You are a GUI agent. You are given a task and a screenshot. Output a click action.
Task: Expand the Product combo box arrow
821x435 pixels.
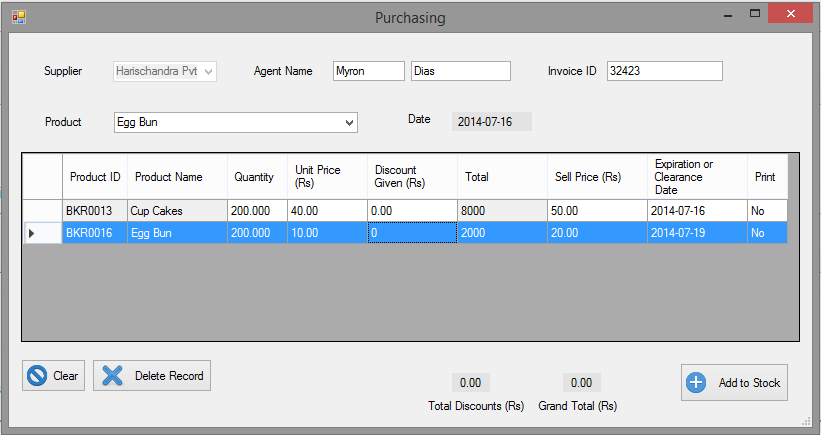coord(349,122)
